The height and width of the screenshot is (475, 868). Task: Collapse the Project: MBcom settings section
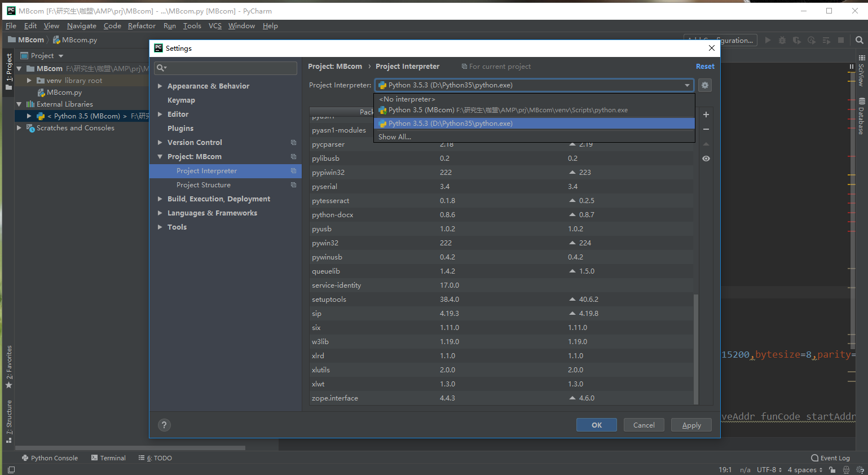(160, 157)
